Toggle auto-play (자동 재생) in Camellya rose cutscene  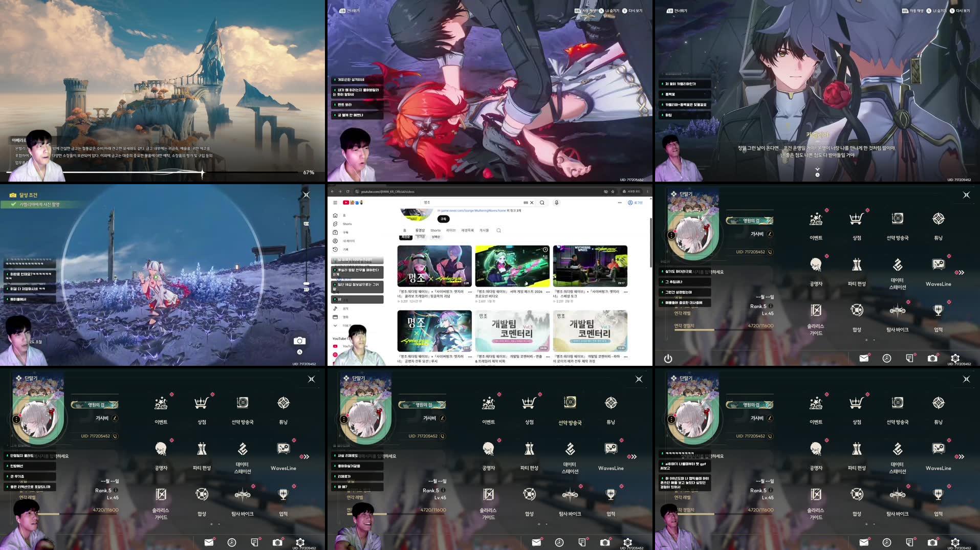coord(912,11)
